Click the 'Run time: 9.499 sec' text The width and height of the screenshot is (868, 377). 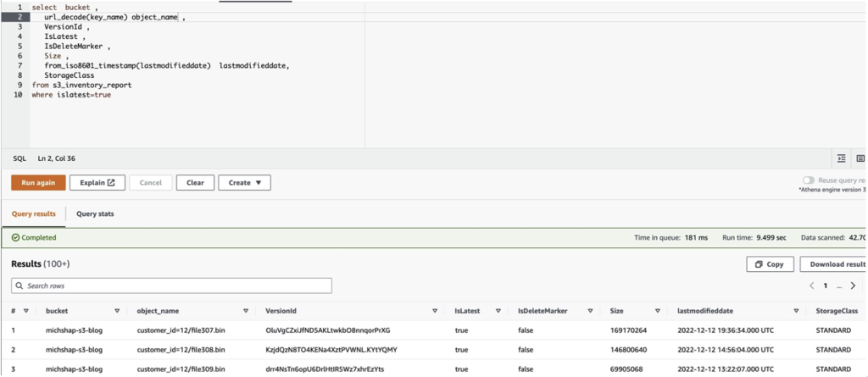click(x=754, y=237)
